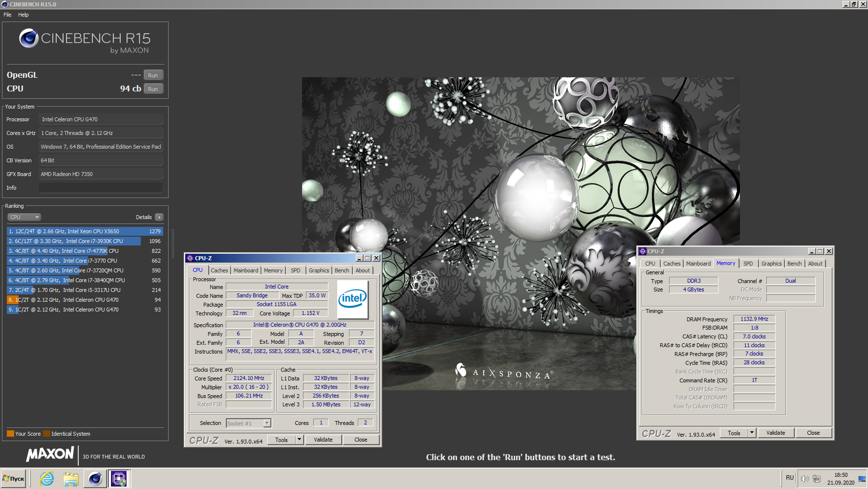Switch to CPU tab in right CPU-Z
Viewport: 868px width, 489px height.
[x=650, y=264]
